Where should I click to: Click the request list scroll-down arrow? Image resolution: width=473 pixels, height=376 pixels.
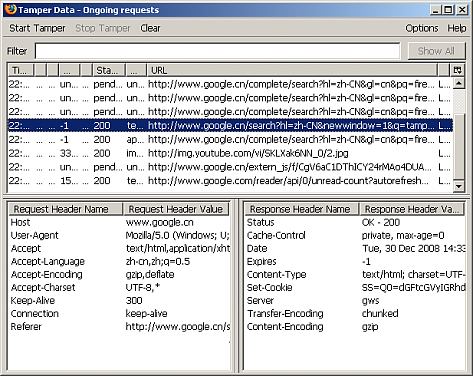click(x=459, y=186)
